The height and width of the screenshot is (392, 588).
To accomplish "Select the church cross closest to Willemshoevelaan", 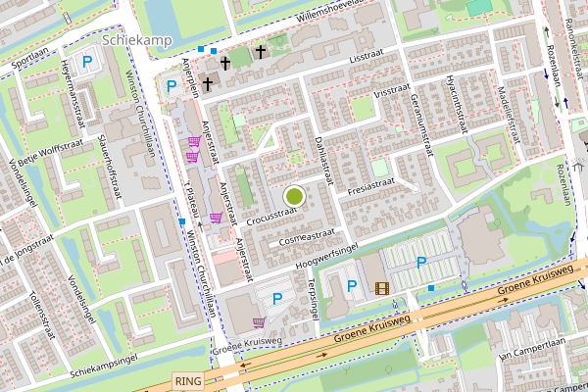I will (x=261, y=51).
